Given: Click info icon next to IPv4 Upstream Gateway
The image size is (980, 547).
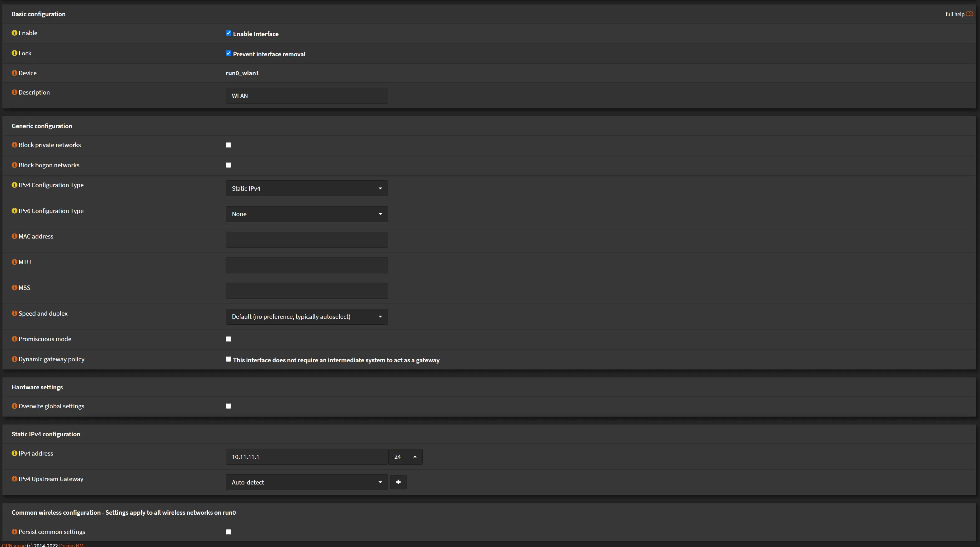Looking at the screenshot, I should [14, 479].
